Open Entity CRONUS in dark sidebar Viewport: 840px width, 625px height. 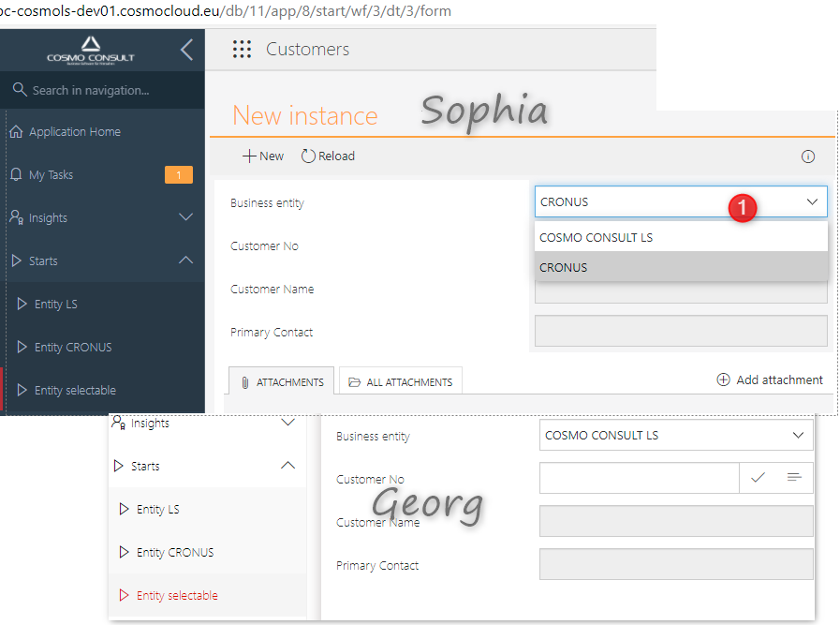click(73, 348)
